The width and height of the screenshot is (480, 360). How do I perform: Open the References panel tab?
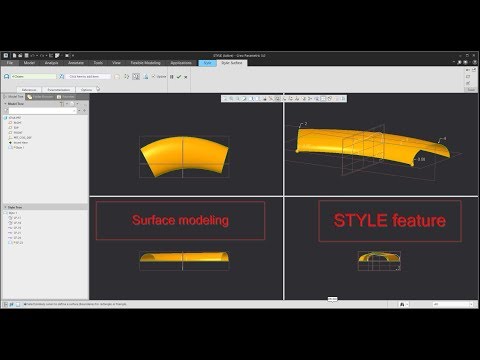pos(29,90)
